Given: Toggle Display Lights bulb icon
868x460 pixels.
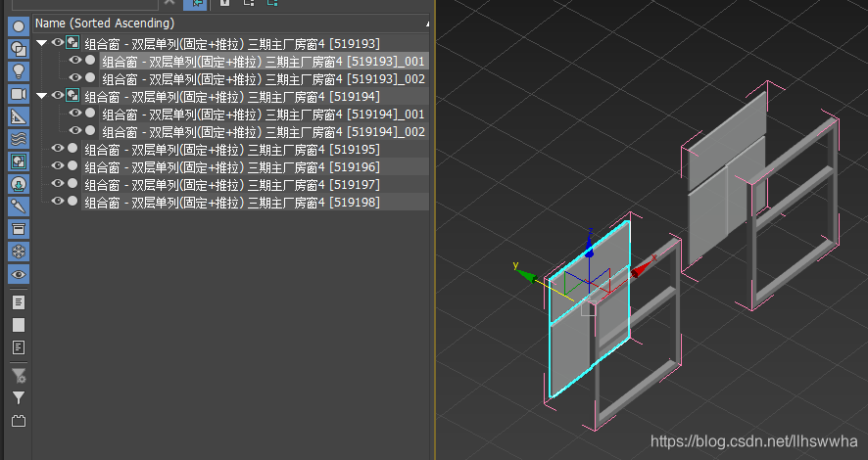Looking at the screenshot, I should [x=19, y=71].
